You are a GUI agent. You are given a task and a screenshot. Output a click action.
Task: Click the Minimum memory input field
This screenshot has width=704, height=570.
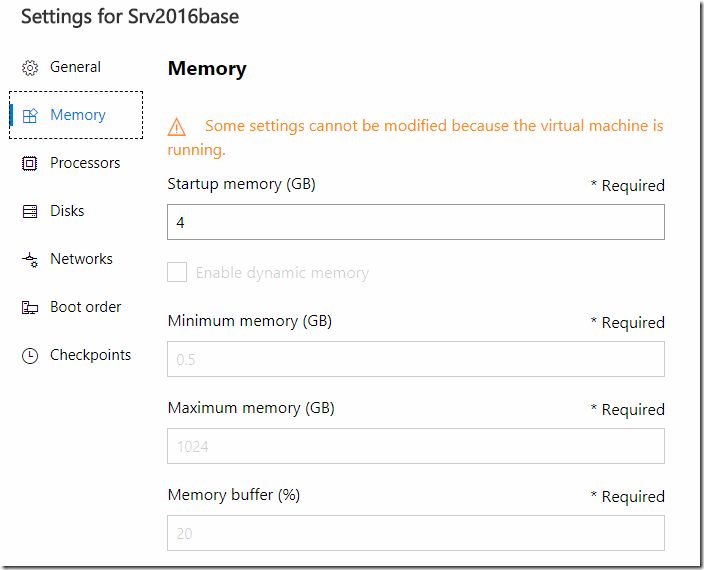point(415,359)
